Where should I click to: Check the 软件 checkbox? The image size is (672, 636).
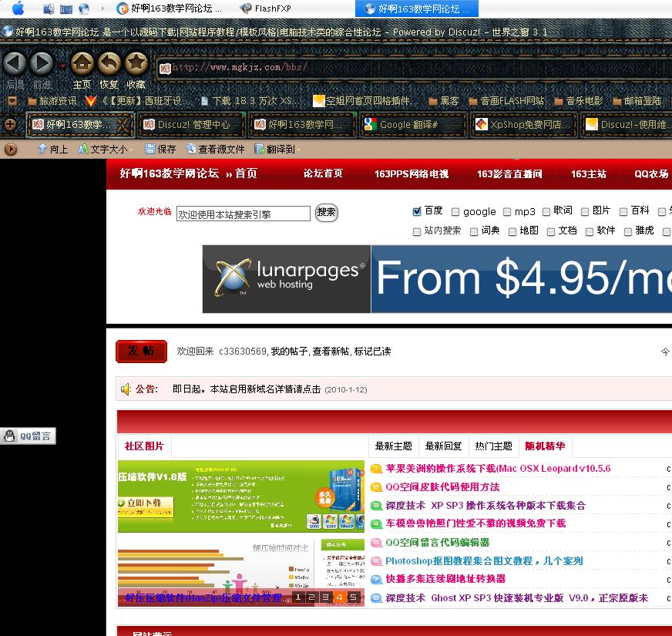click(590, 231)
